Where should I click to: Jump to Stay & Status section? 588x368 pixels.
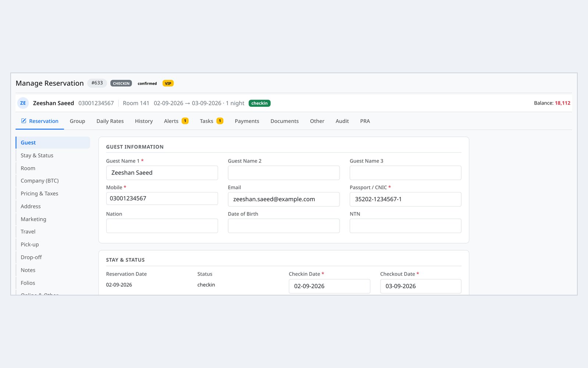click(53, 155)
